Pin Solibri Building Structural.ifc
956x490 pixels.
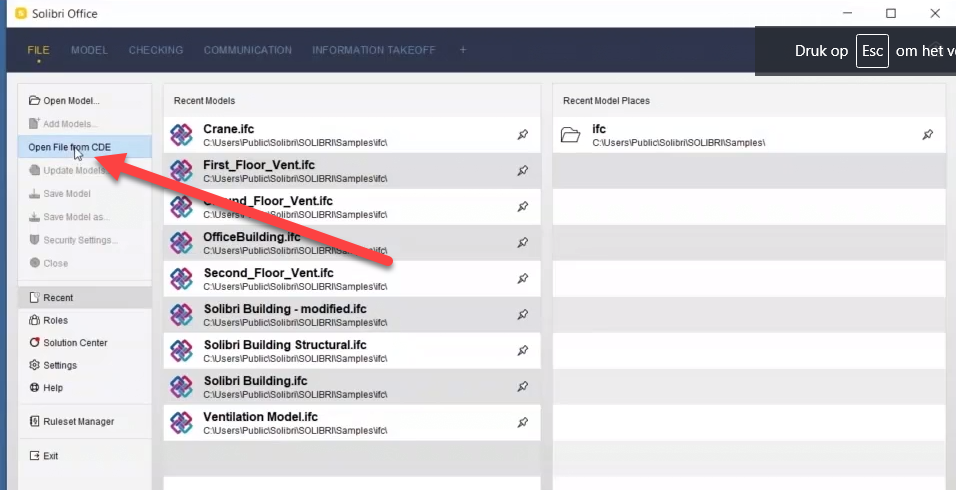pyautogui.click(x=523, y=351)
